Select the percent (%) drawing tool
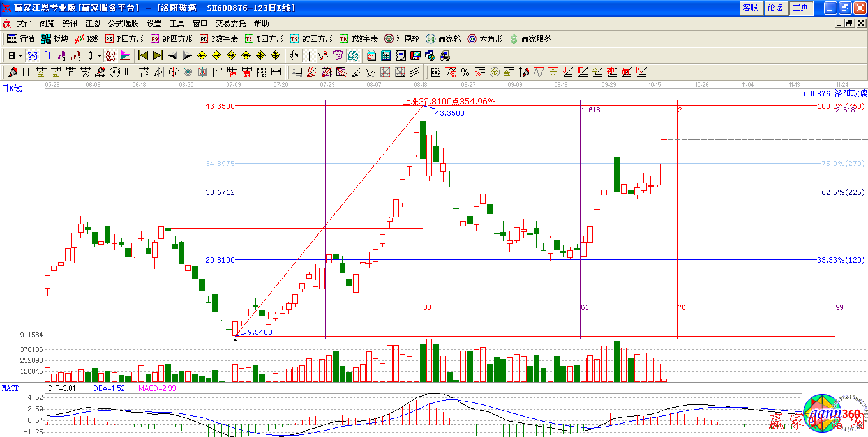 pyautogui.click(x=465, y=72)
